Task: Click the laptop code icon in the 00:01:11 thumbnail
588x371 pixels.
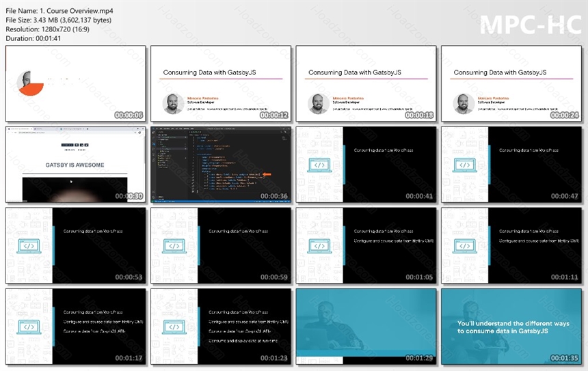Action: pyautogui.click(x=465, y=246)
